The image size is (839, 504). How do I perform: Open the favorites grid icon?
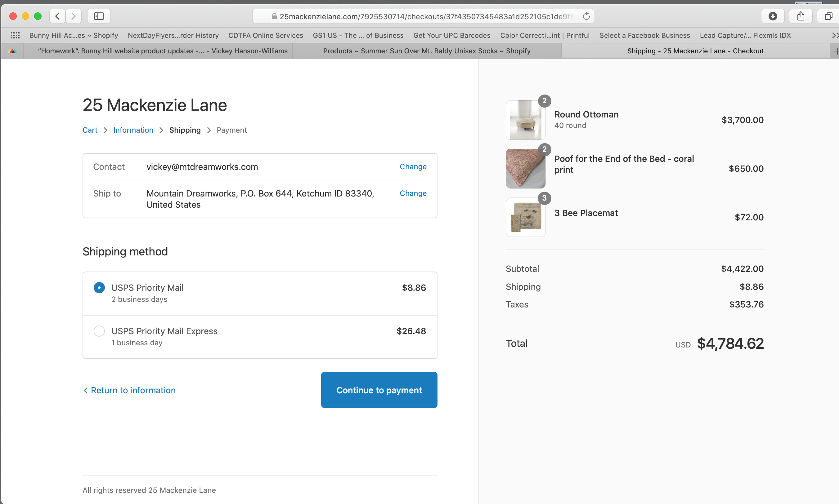[15, 35]
